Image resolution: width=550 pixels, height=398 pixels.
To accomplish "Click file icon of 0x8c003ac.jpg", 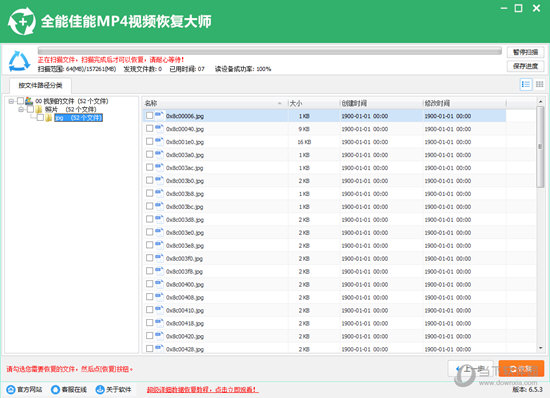I will pos(159,168).
